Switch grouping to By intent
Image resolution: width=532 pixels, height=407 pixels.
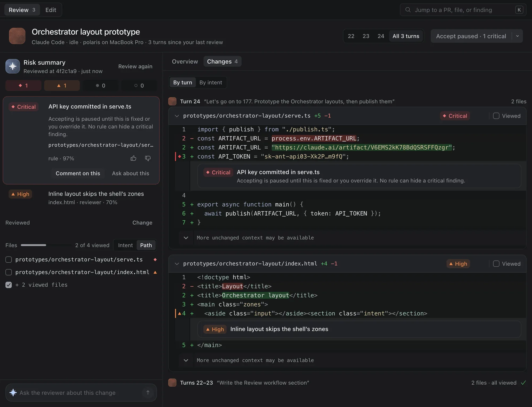pyautogui.click(x=211, y=82)
